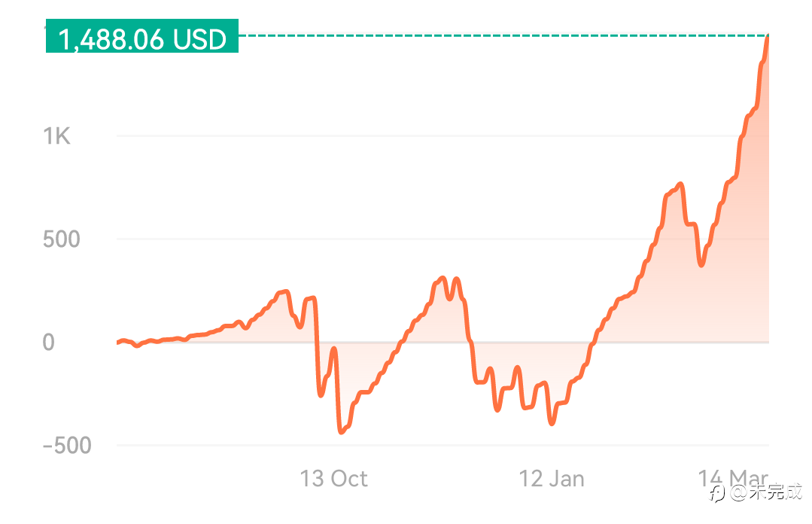Select the 12 Jan date label
Screen dimensions: 812x524
(552, 479)
